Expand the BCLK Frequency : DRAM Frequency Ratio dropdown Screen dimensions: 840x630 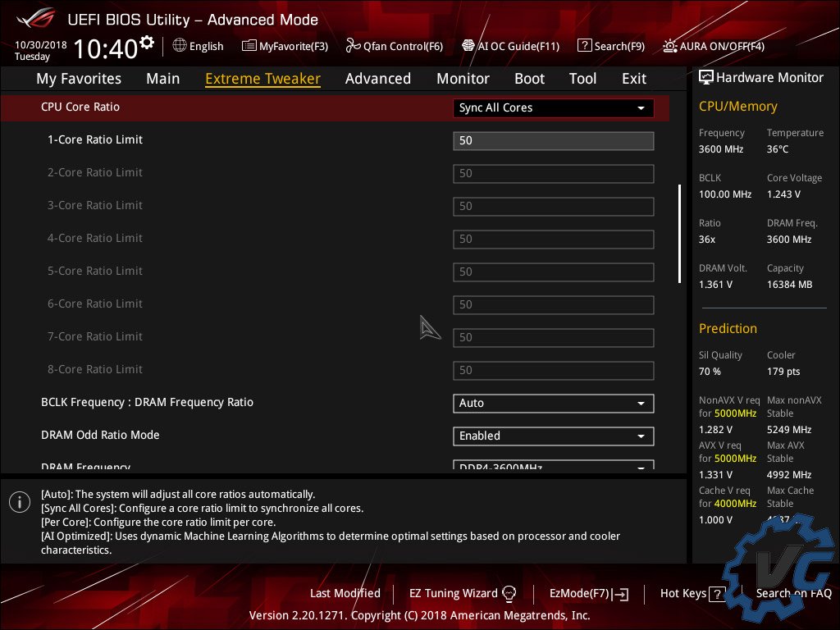(554, 403)
